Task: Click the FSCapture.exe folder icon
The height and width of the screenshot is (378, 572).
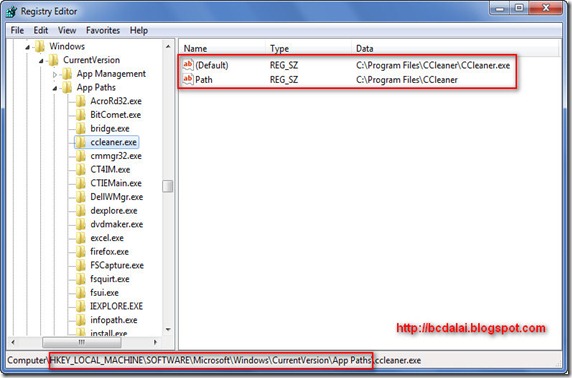Action: click(x=81, y=265)
